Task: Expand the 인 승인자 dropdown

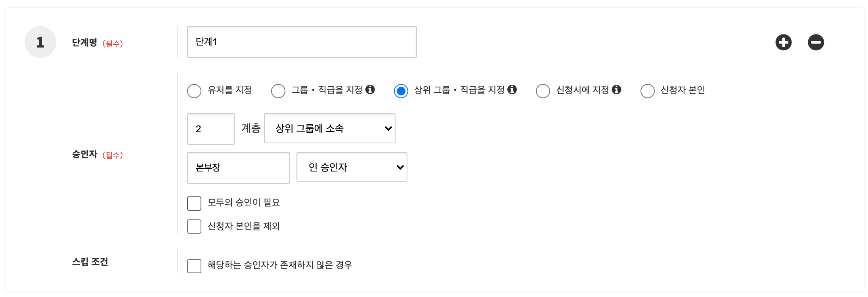Action: (x=352, y=167)
